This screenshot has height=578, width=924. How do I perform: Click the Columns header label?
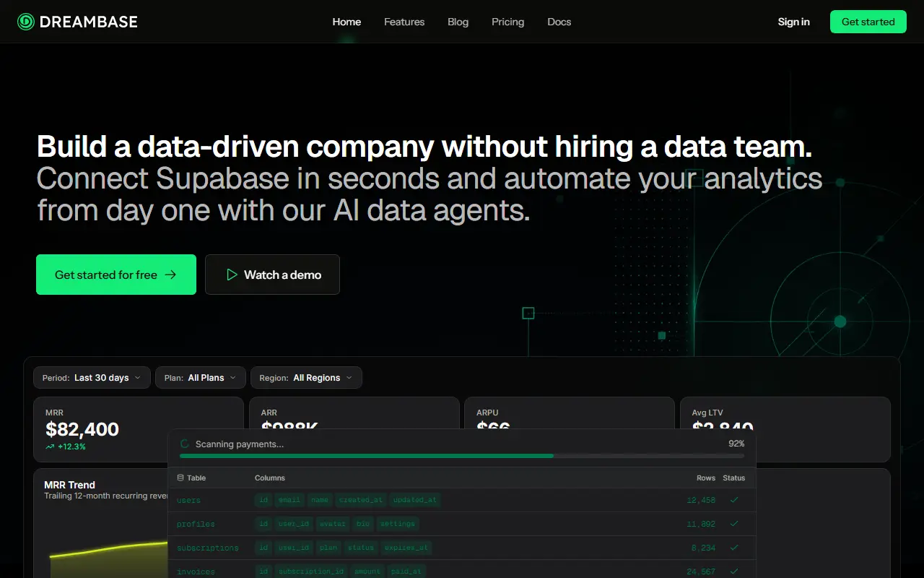coord(270,478)
